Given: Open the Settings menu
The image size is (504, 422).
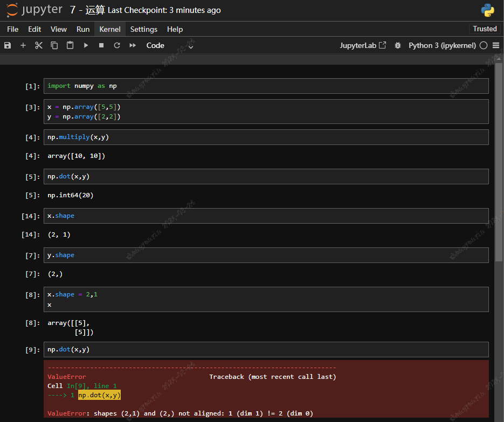Looking at the screenshot, I should click(144, 29).
